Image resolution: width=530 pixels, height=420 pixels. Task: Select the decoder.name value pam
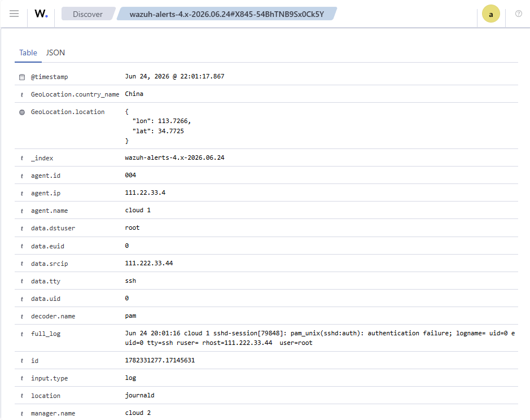coord(131,316)
